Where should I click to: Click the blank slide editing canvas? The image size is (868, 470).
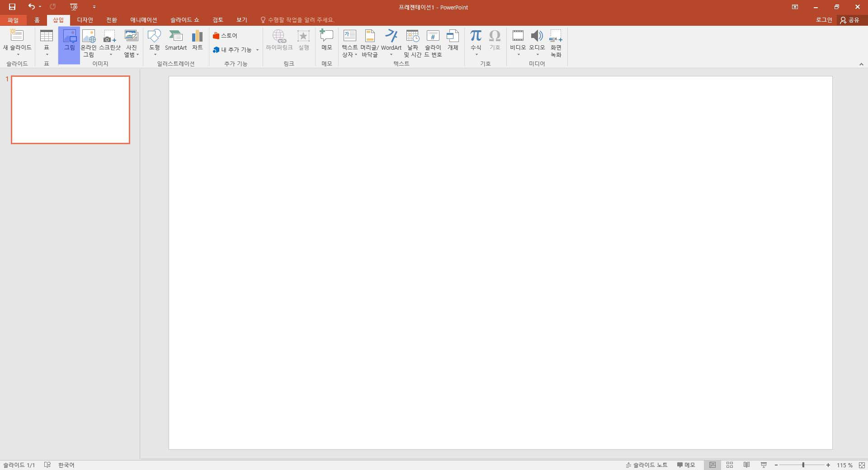point(500,263)
